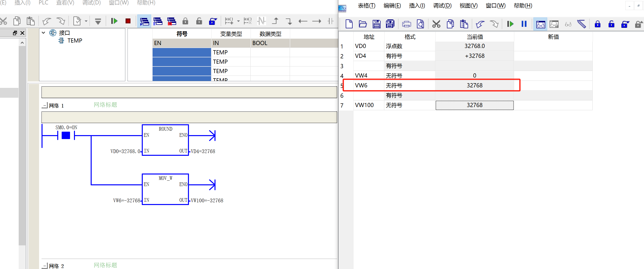Screen dimensions: 644x269
Task: Open the 编辑(E) menu in status chart window
Action: point(392,5)
